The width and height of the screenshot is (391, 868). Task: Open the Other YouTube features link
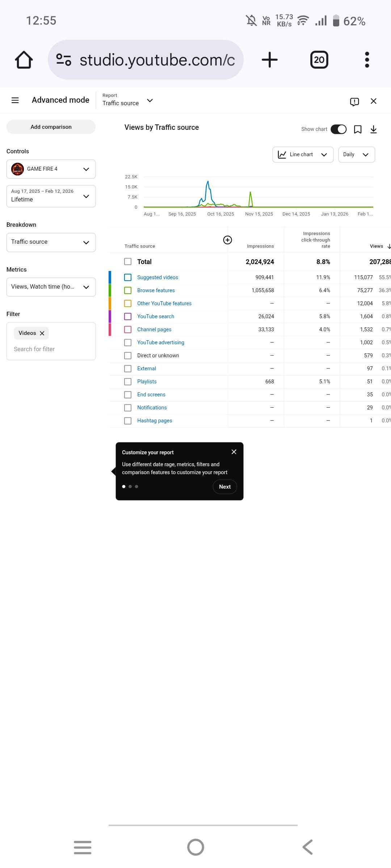point(164,303)
